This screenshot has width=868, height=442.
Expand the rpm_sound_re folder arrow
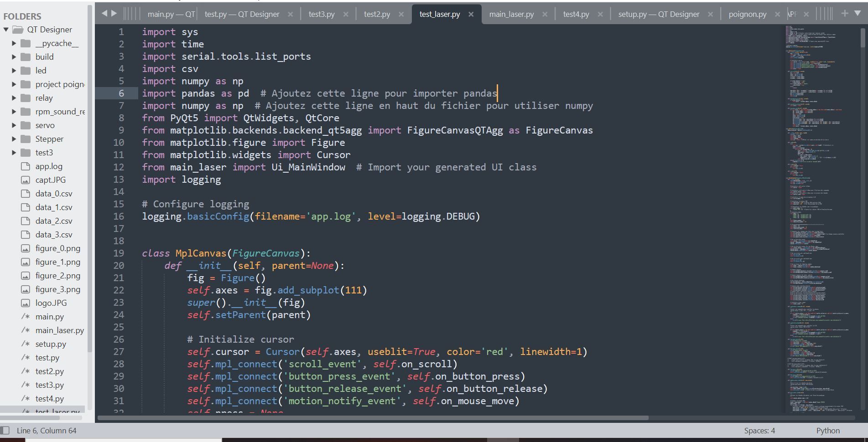coord(14,112)
